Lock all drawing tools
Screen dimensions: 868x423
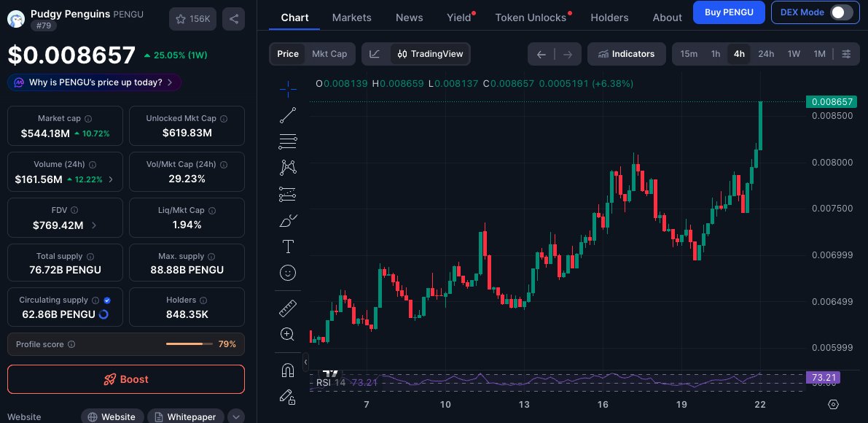287,397
